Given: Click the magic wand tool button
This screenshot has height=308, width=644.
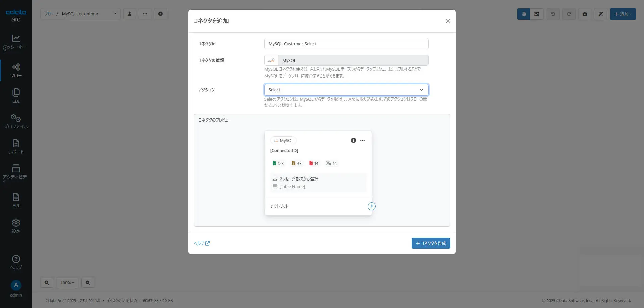Looking at the screenshot, I should [601, 14].
